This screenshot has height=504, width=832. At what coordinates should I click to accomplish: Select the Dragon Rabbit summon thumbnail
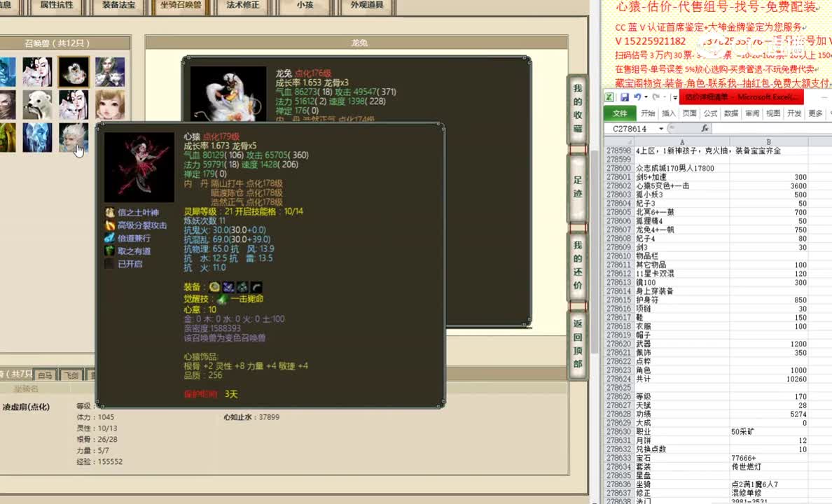pyautogui.click(x=74, y=71)
